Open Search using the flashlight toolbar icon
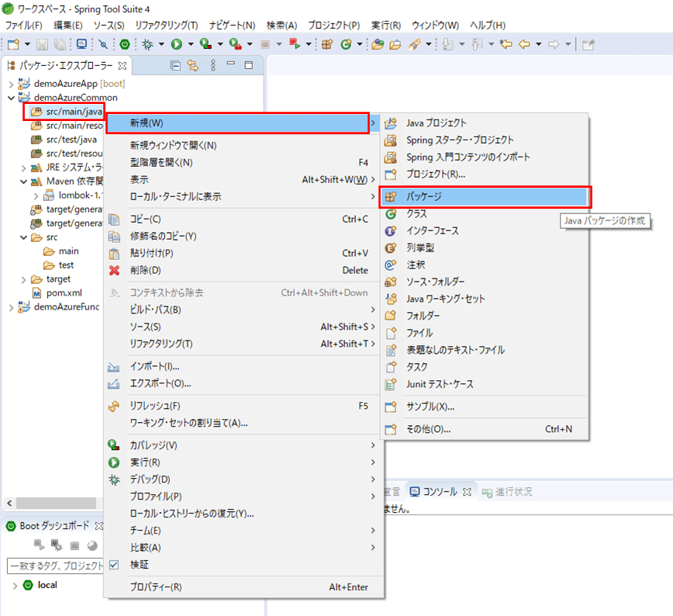Screen dimensions: 673x616 tap(416, 44)
